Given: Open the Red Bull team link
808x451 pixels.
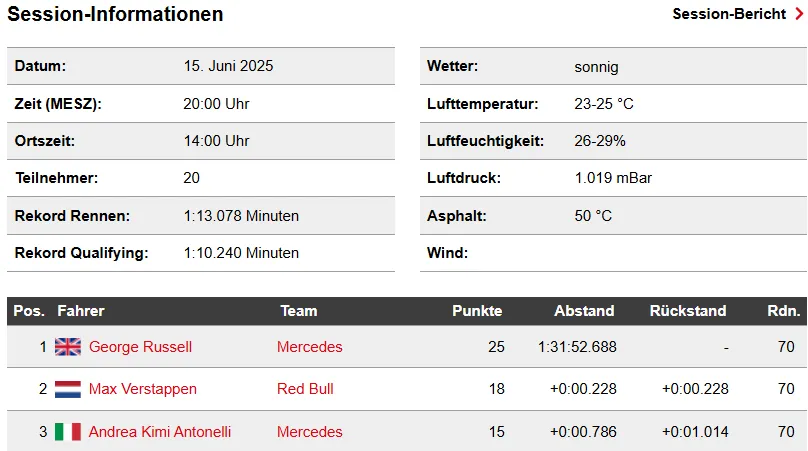Looking at the screenshot, I should tap(305, 389).
